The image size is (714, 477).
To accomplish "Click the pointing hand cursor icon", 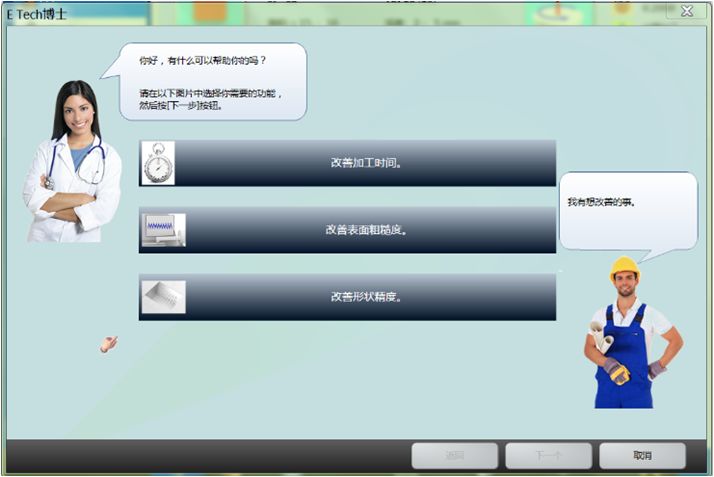I will pyautogui.click(x=109, y=344).
